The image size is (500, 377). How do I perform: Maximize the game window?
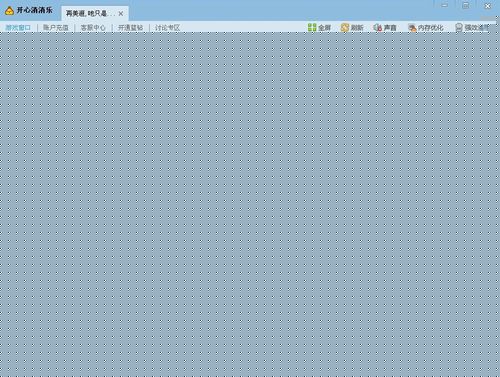pyautogui.click(x=466, y=5)
